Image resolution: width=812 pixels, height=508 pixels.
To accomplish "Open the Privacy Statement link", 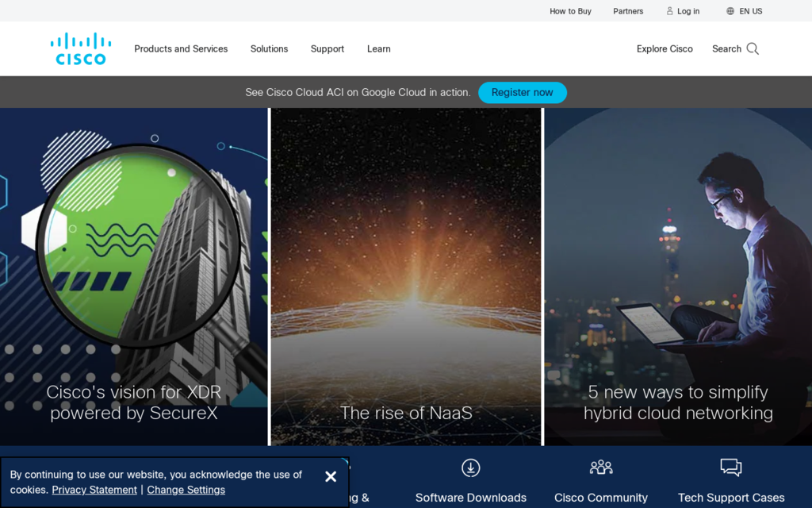I will pos(94,490).
